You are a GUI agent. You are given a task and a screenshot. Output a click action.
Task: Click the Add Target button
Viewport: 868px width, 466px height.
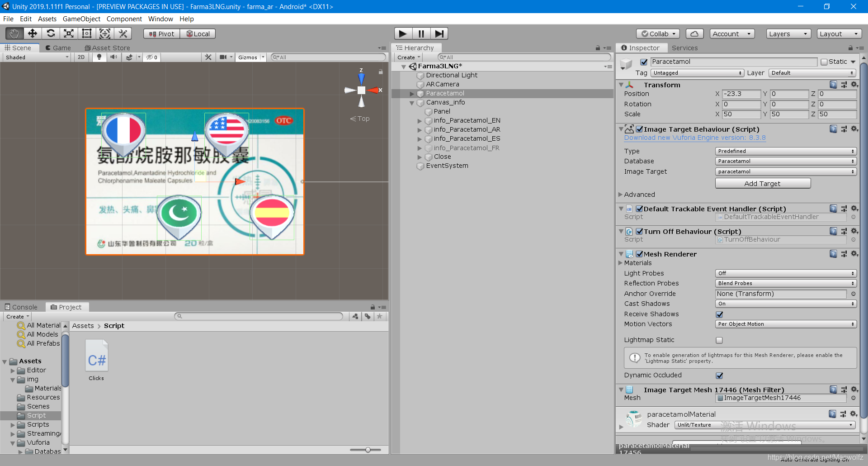763,184
